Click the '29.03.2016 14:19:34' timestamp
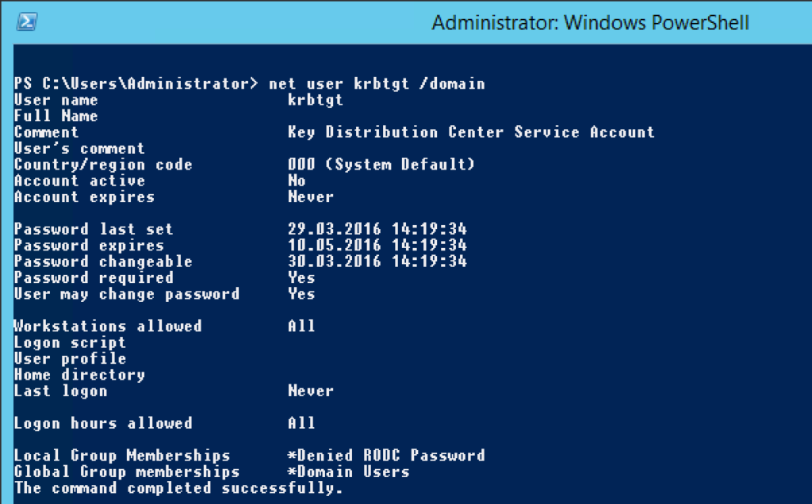Image resolution: width=812 pixels, height=504 pixels. click(x=377, y=229)
